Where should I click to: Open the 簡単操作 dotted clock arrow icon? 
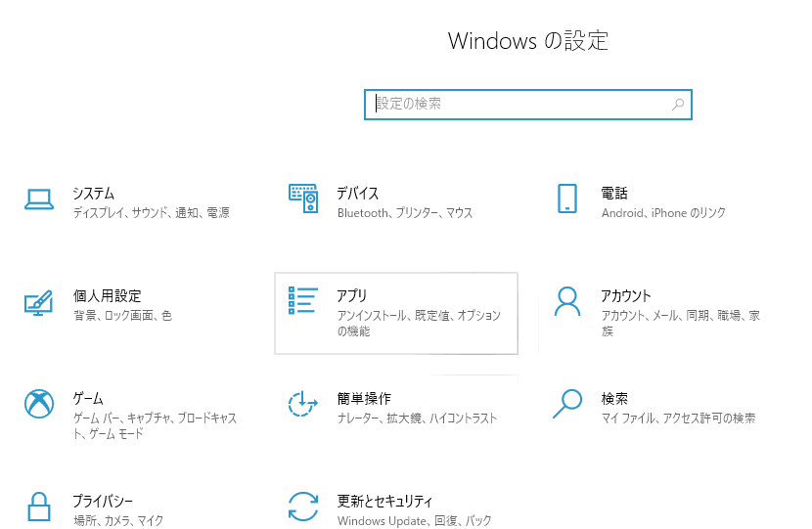coord(303,404)
